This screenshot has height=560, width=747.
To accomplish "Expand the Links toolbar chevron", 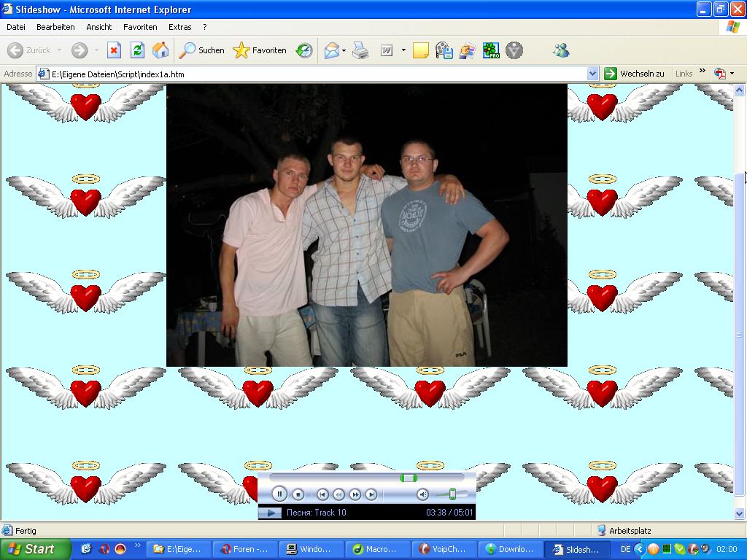I will [x=703, y=71].
